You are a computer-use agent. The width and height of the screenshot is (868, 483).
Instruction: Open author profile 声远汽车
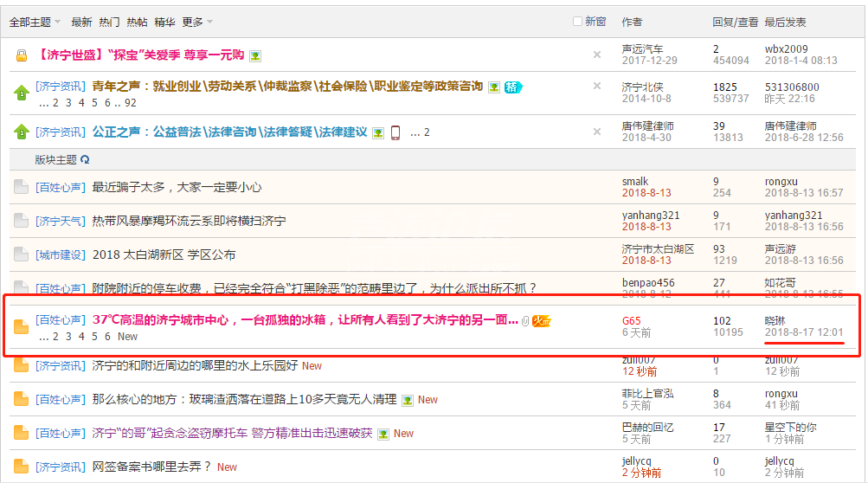[x=642, y=48]
